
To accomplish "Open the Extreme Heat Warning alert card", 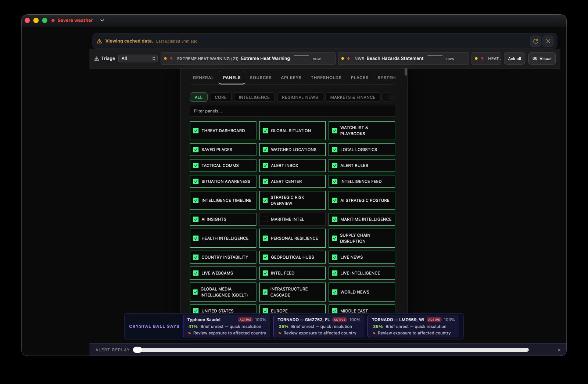I will click(248, 58).
